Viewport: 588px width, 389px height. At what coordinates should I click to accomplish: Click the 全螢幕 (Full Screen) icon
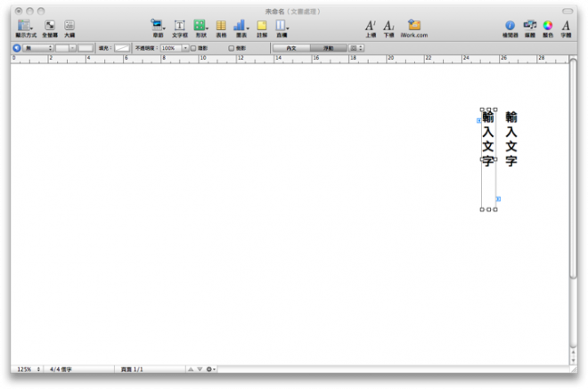pyautogui.click(x=49, y=26)
